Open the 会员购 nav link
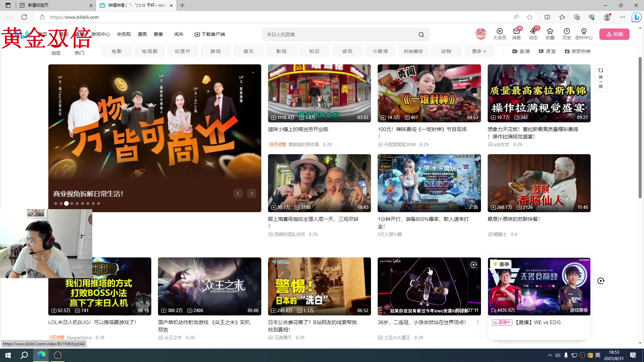Image resolution: width=644 pixels, height=362 pixels. pos(124,34)
